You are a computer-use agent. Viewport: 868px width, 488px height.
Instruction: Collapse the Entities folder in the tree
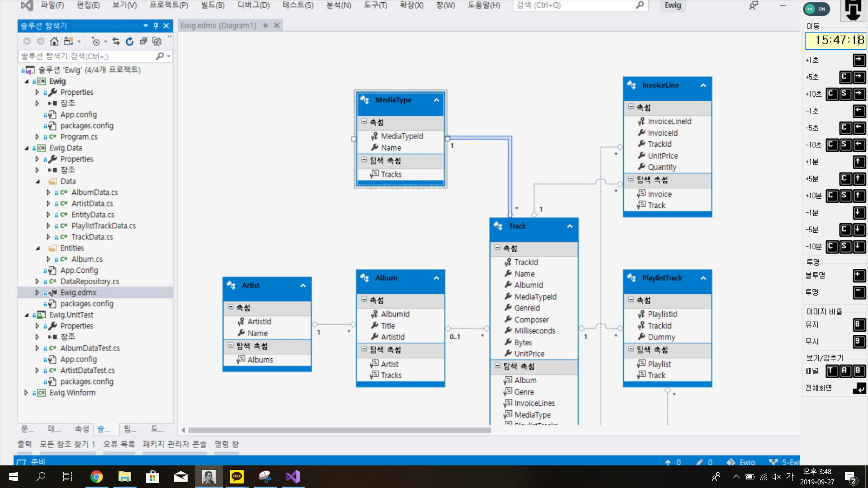click(x=38, y=248)
